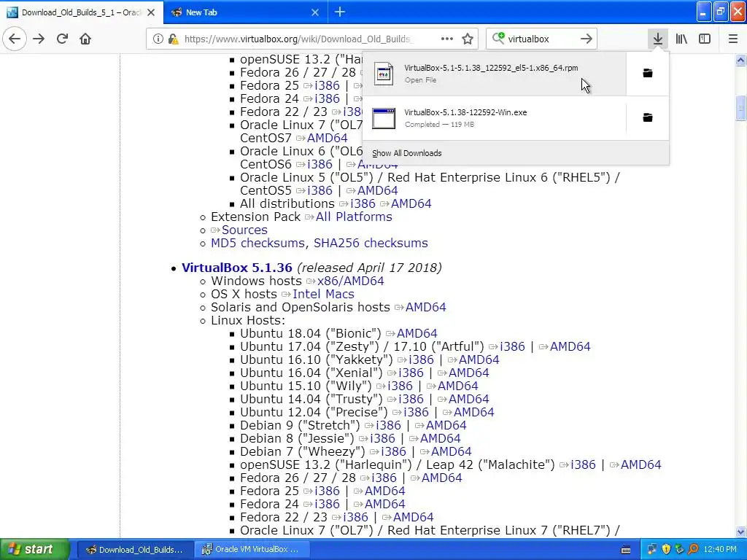Open the Firefox home page icon
Viewport: 747px width, 560px height.
85,39
